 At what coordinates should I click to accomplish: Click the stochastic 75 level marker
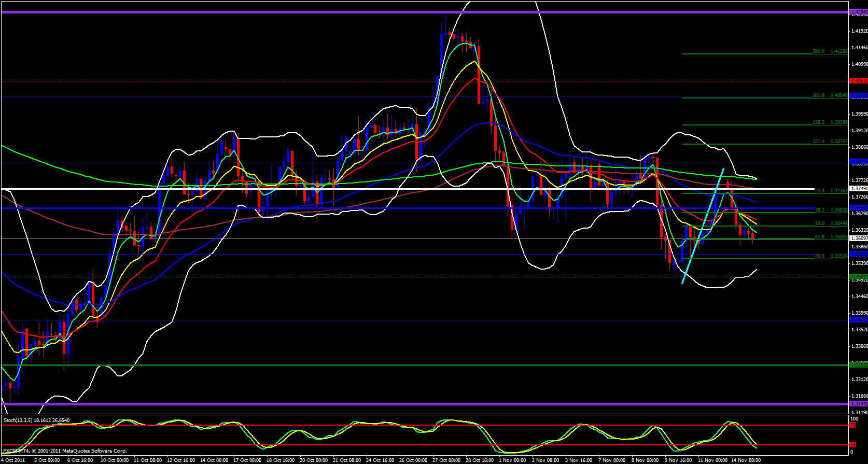point(852,425)
